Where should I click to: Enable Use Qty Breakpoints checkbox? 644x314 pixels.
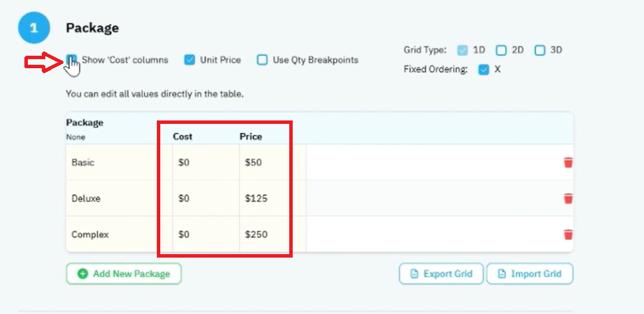262,60
